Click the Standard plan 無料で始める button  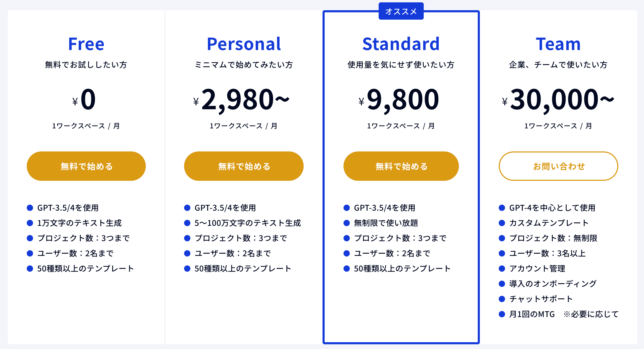click(401, 166)
